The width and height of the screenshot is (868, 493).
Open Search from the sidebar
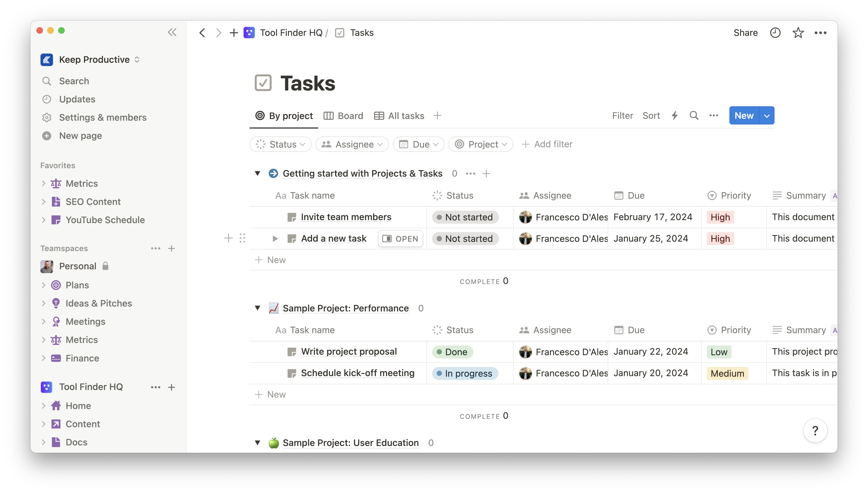tap(74, 81)
